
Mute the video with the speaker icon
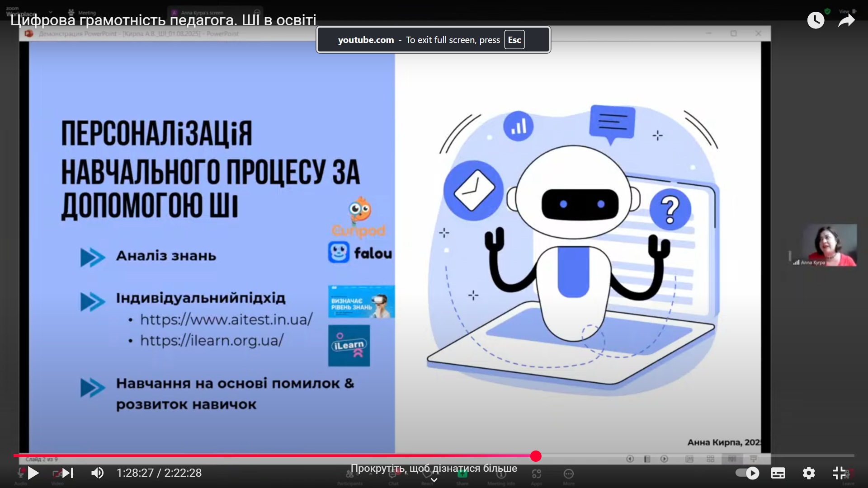[x=97, y=473]
